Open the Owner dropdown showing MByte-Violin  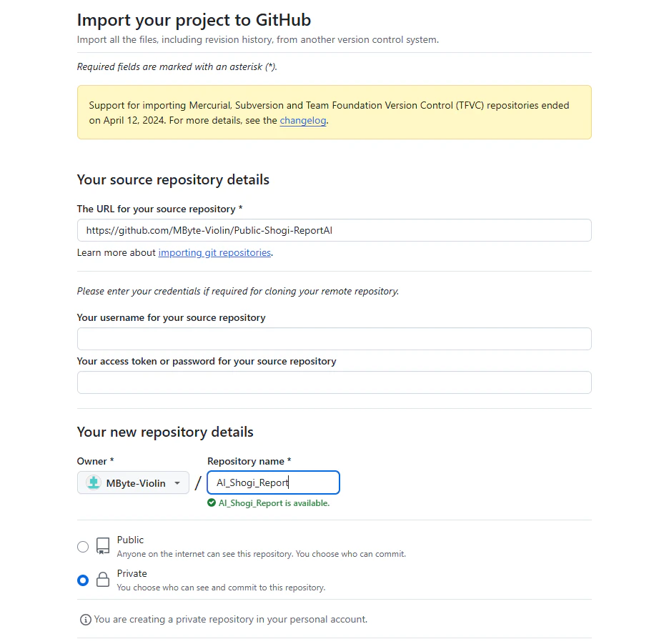134,482
